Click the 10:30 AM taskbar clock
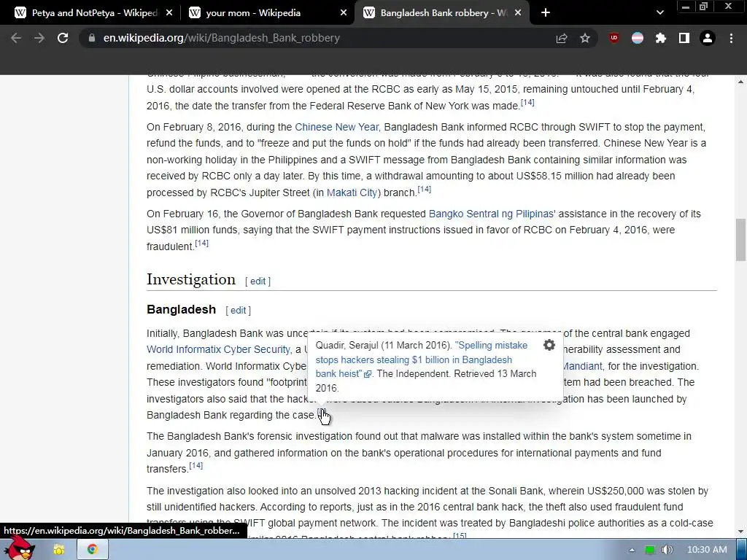The height and width of the screenshot is (560, 747). tap(707, 550)
